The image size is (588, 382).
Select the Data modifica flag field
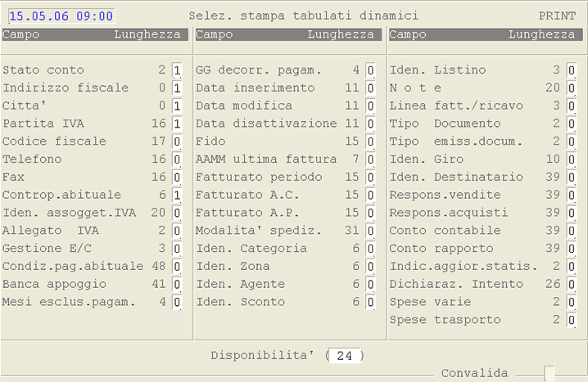click(x=370, y=106)
